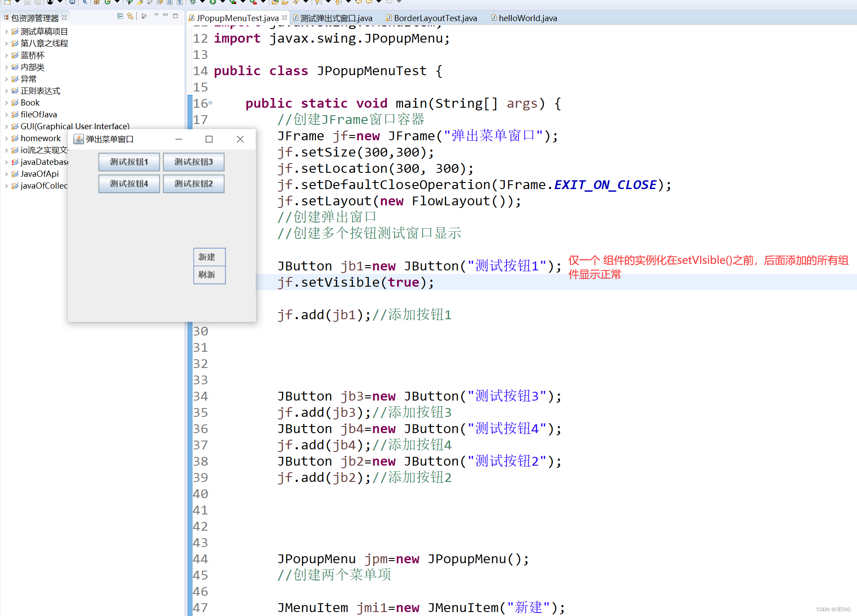Expand the fileOfJava project

pos(6,115)
